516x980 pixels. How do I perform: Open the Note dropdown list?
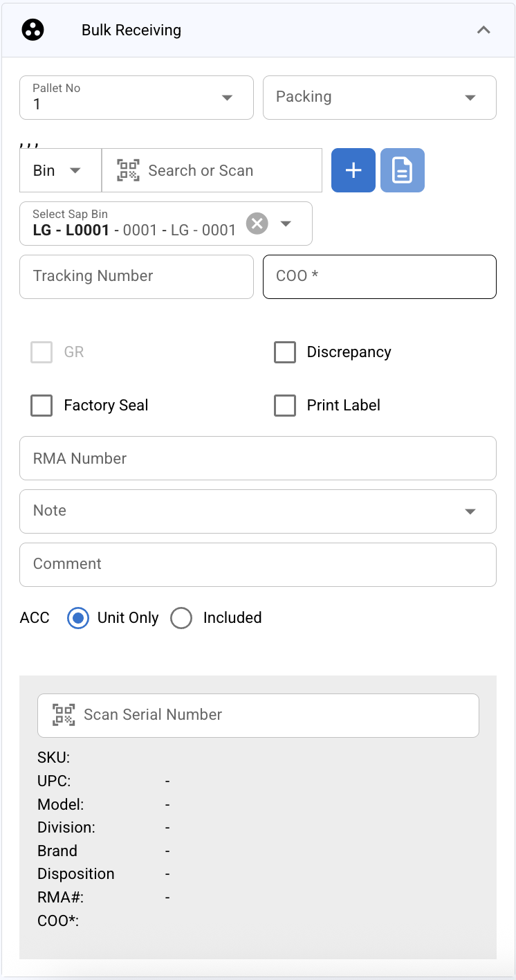click(470, 511)
